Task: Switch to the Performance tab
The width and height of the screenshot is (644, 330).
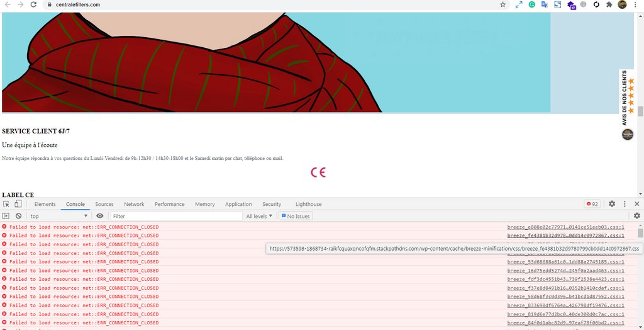Action: [x=169, y=204]
